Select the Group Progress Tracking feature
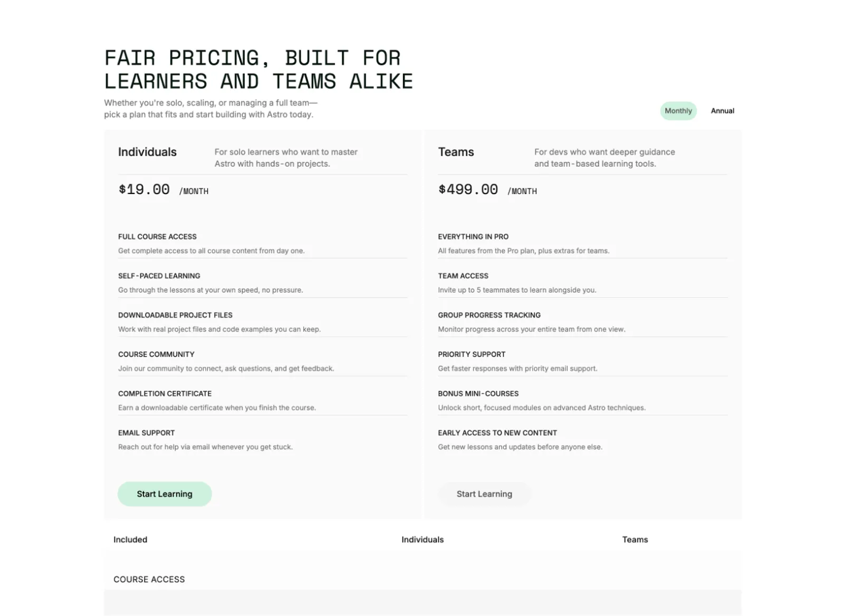Screen dimensions: 844x616 [489, 315]
